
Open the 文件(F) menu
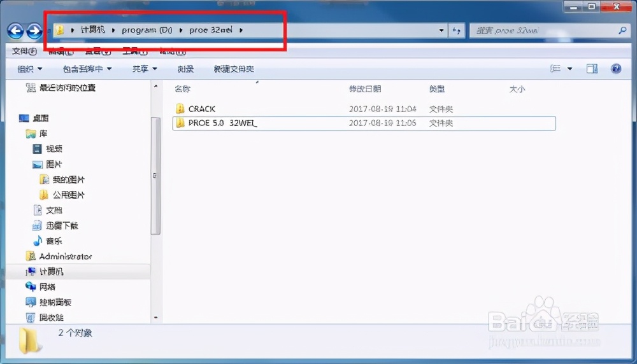[24, 51]
